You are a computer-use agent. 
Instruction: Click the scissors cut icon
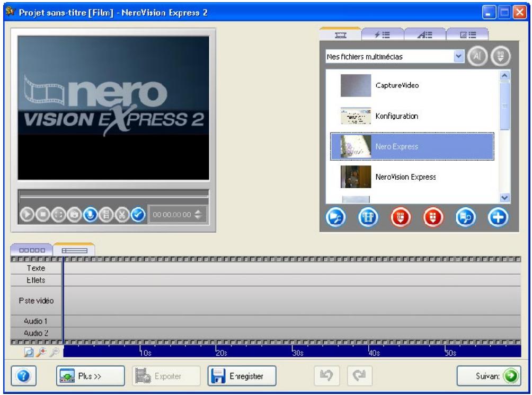[122, 215]
